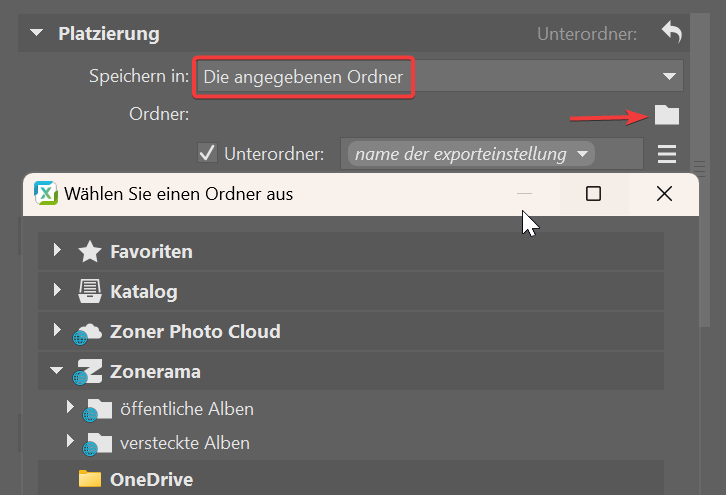Reset Platzierung settings with the undo arrow
This screenshot has height=495, width=726.
click(671, 32)
